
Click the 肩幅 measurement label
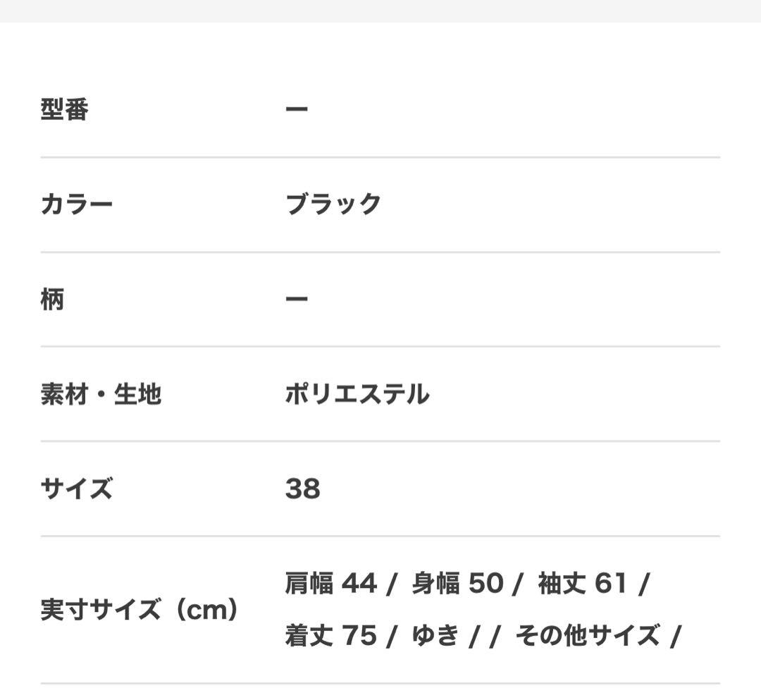click(309, 584)
